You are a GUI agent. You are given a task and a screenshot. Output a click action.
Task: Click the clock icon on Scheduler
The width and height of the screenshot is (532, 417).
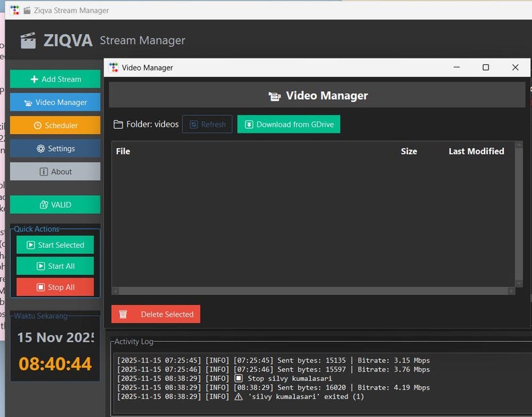pos(38,125)
